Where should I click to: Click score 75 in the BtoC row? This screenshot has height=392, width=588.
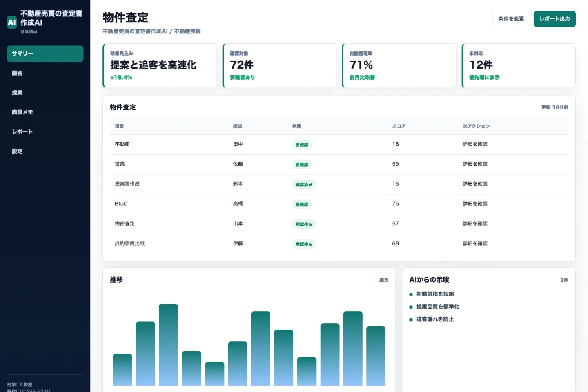click(x=395, y=204)
